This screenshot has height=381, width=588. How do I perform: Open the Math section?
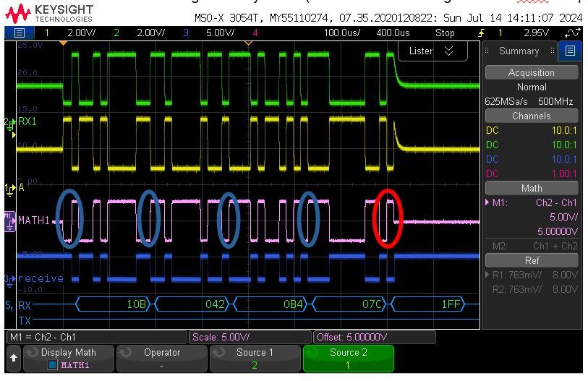tap(532, 188)
